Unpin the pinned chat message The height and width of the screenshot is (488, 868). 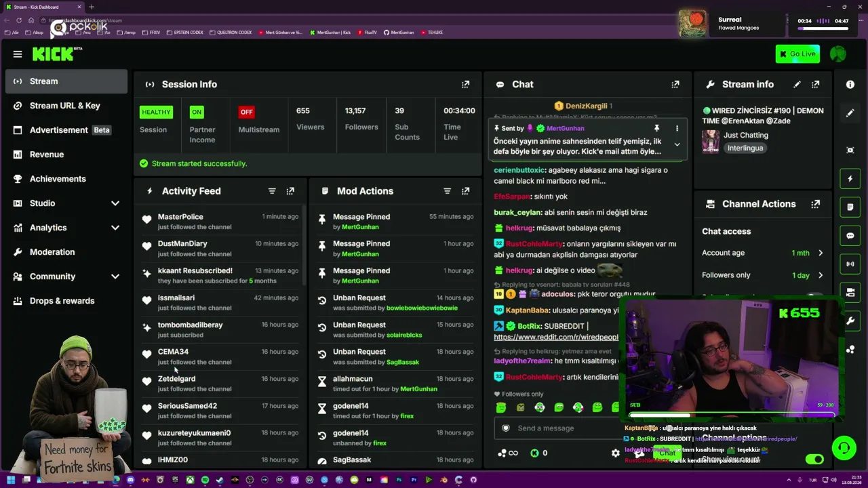[656, 128]
